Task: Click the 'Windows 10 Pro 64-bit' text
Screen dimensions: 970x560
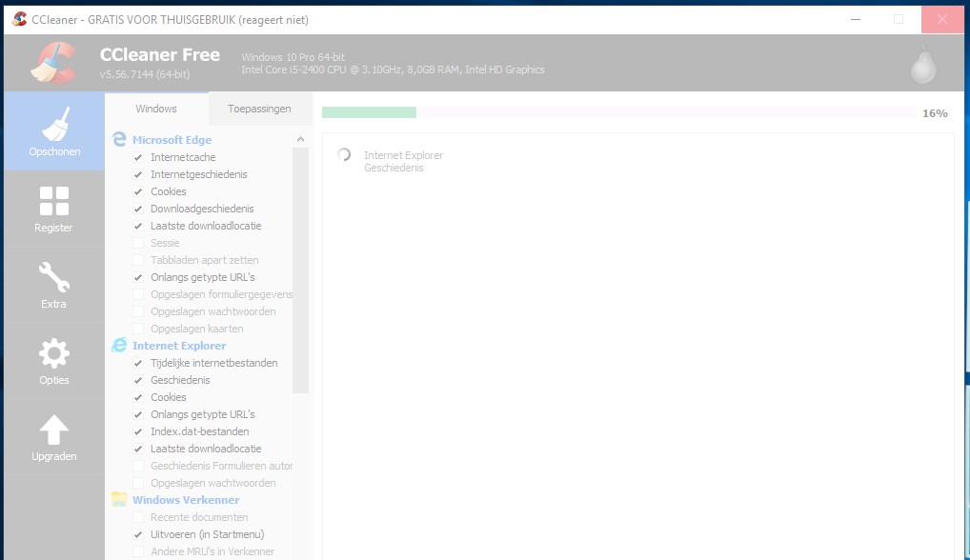Action: click(x=293, y=57)
